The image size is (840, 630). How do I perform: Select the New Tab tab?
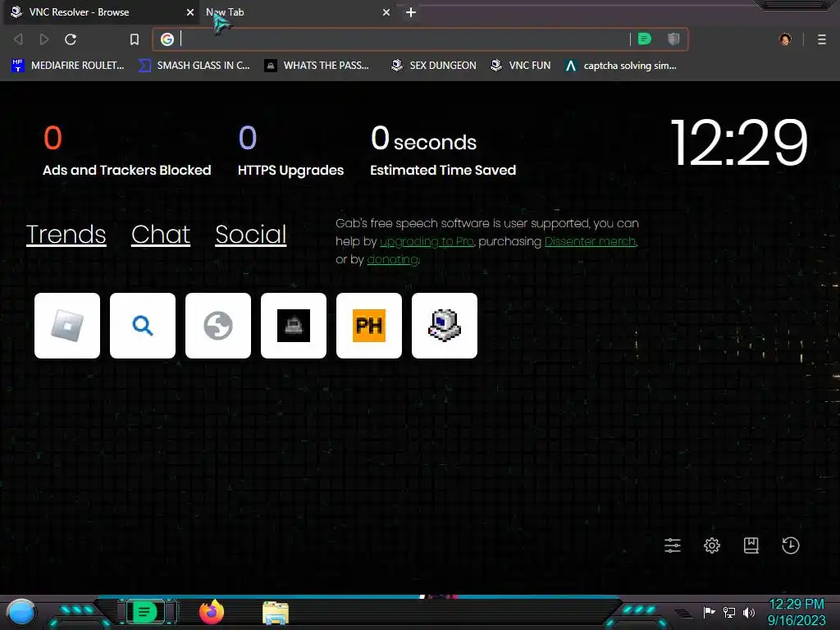(297, 11)
